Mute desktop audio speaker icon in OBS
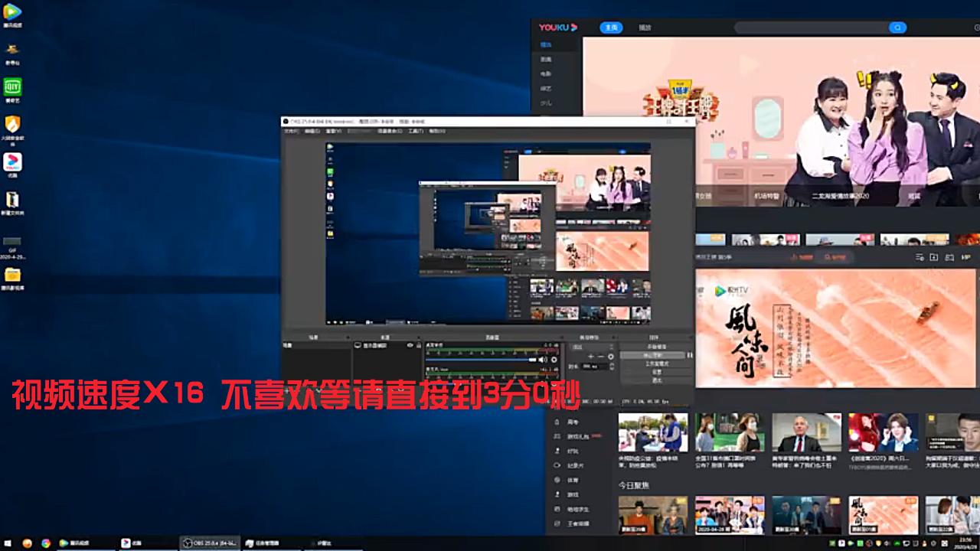 [x=543, y=359]
